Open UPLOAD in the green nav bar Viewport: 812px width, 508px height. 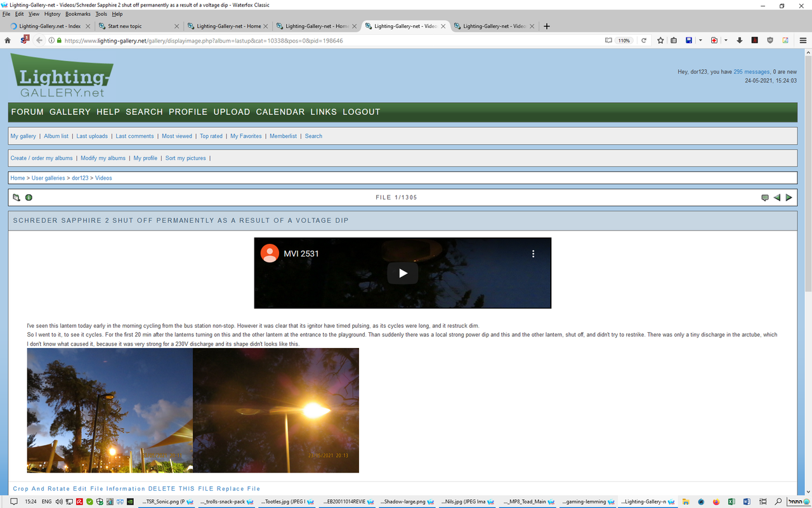(x=232, y=112)
